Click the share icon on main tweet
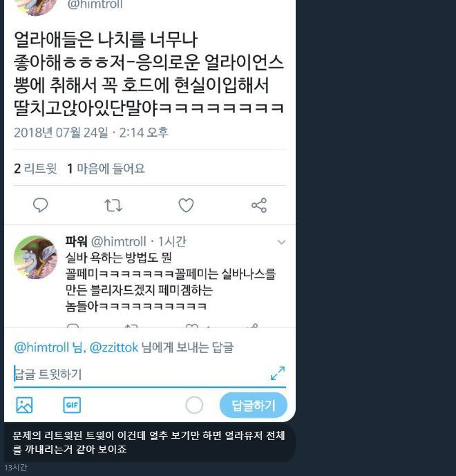456x476 pixels. [259, 205]
